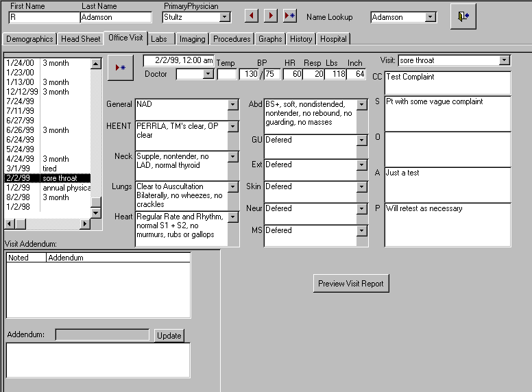The height and width of the screenshot is (392, 532).
Task: Click the new patient record arrow-star button
Action: coord(290,16)
